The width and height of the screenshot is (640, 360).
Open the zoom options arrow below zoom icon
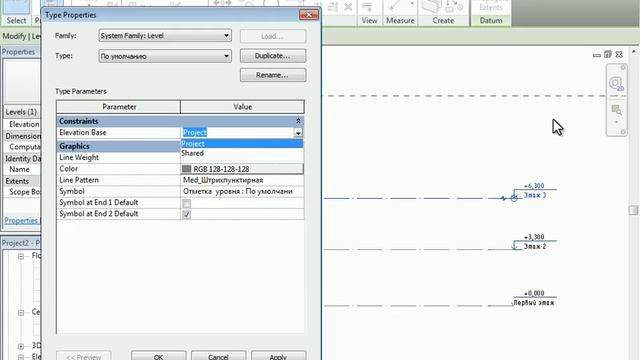point(616,122)
